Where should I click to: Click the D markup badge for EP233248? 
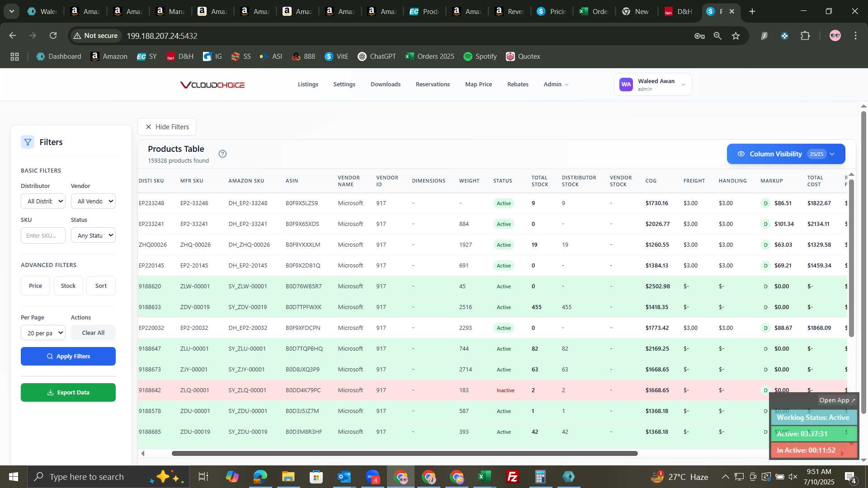(x=765, y=203)
